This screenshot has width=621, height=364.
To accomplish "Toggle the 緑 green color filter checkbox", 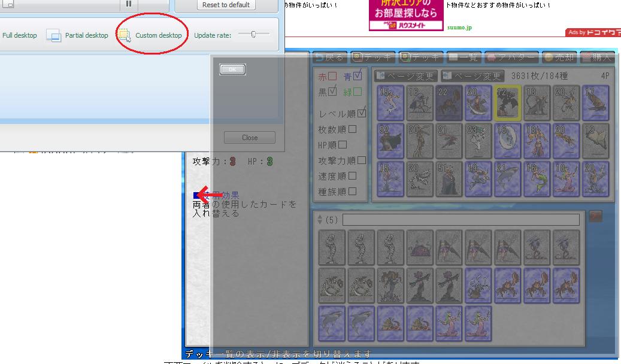I will (x=358, y=92).
